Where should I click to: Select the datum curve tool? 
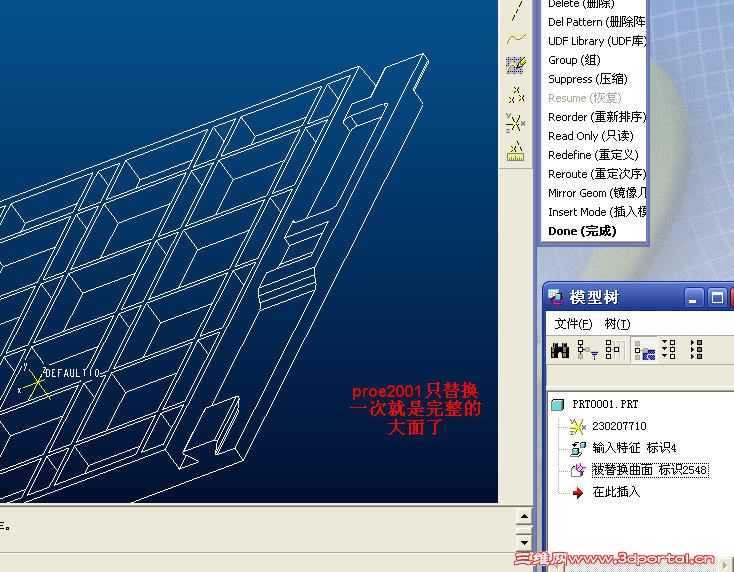(516, 37)
